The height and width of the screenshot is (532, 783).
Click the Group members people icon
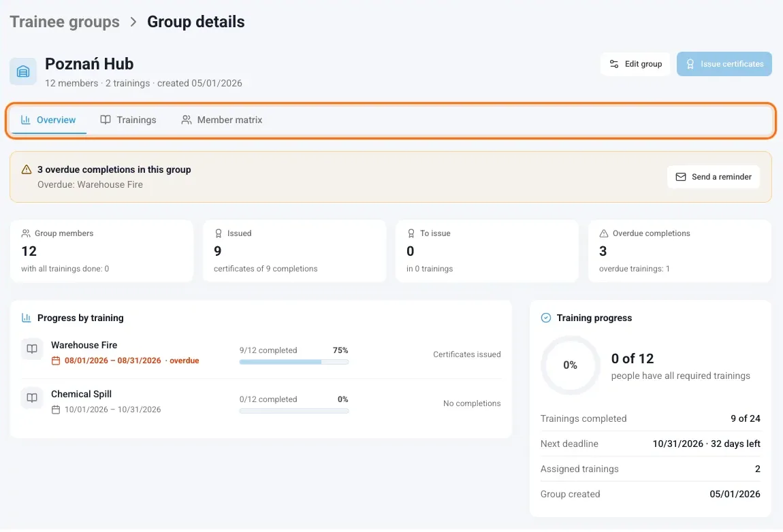[x=26, y=233]
